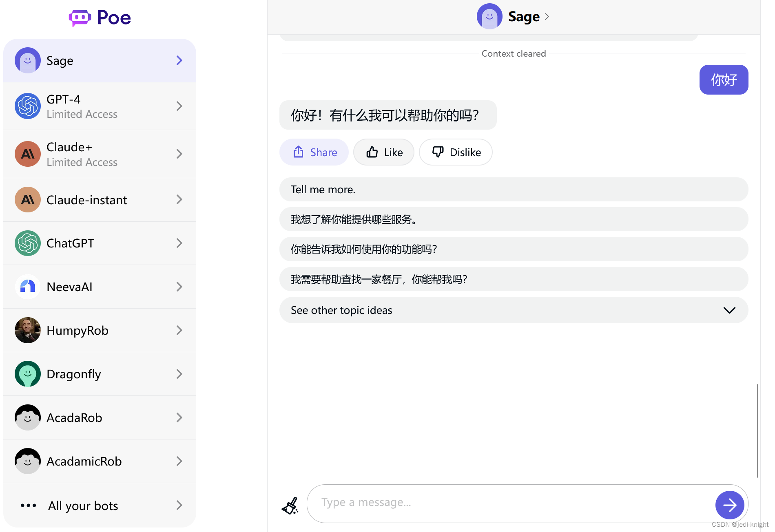The image size is (775, 532).
Task: Click the NeevaAI avatar icon
Action: 28,287
